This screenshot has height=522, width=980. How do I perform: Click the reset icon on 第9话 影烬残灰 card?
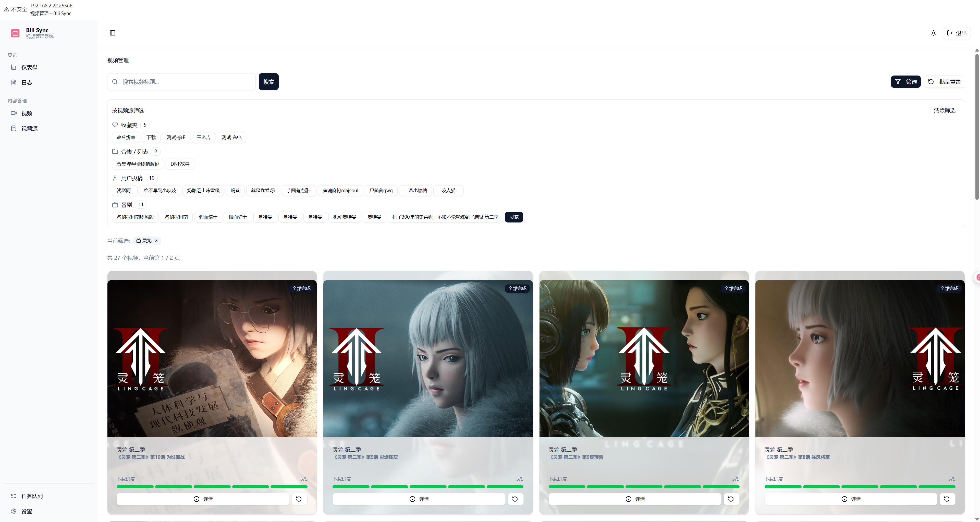[x=515, y=499]
